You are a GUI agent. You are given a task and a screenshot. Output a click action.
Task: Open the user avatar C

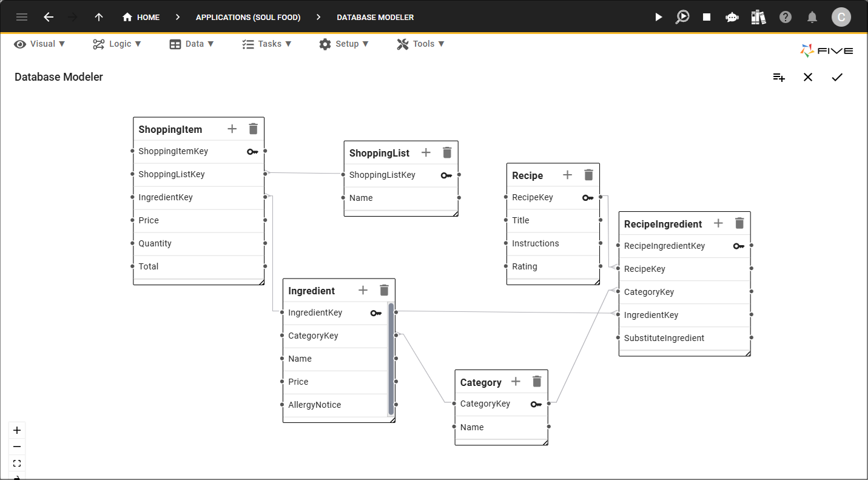click(x=841, y=17)
